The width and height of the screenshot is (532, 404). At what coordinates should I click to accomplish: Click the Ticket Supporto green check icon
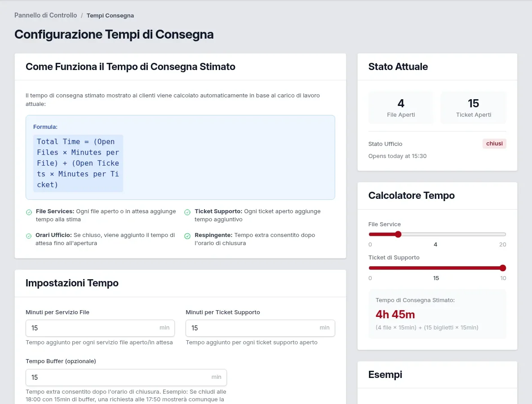pyautogui.click(x=187, y=212)
